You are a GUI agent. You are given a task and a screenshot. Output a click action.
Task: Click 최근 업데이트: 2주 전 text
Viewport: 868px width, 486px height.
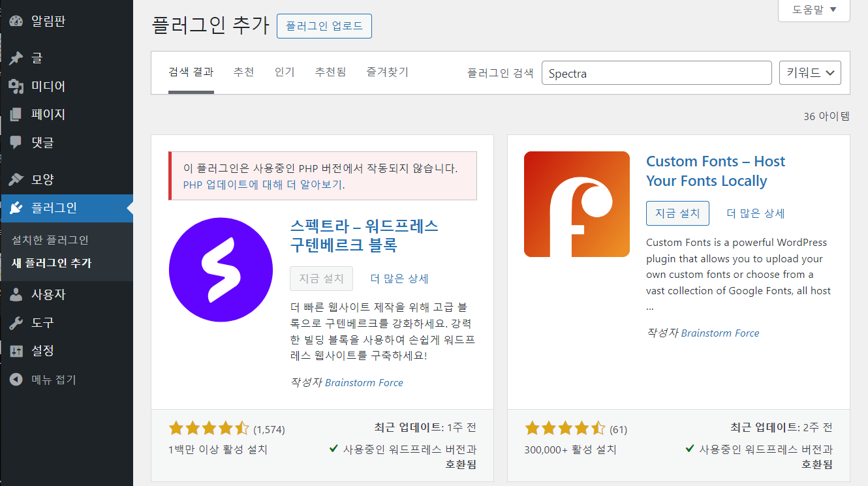click(x=782, y=428)
